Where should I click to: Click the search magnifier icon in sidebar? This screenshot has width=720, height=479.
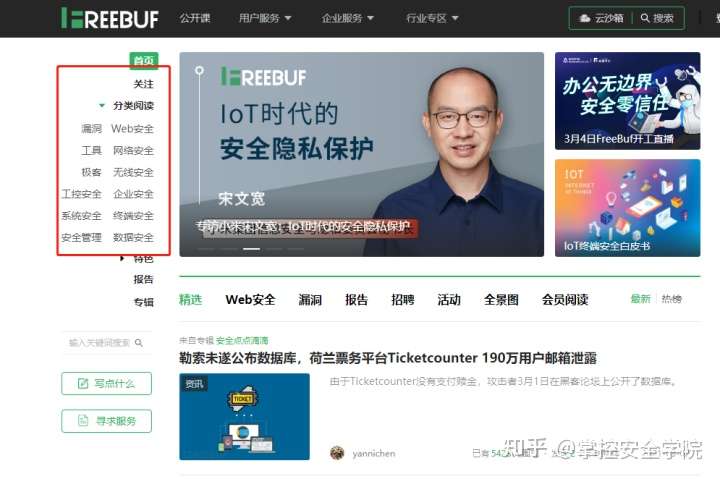(139, 343)
